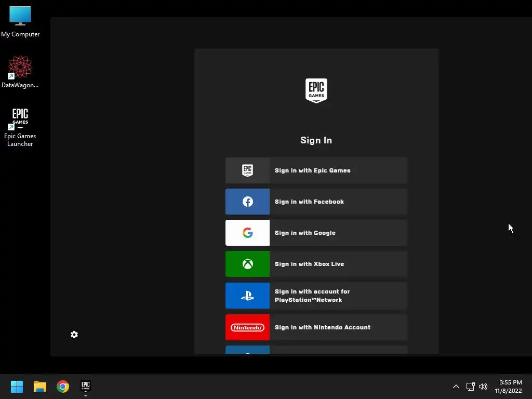
Task: Open the volume control tray icon
Action: coord(483,387)
